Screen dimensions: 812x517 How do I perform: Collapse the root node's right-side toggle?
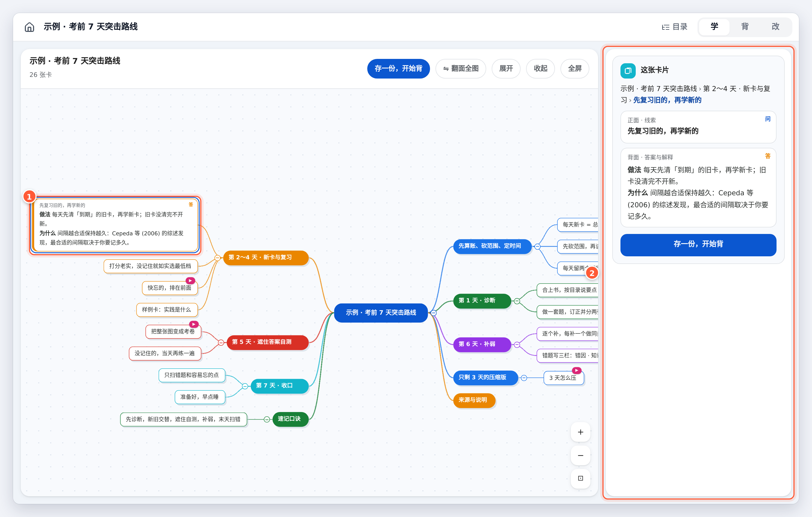[434, 313]
